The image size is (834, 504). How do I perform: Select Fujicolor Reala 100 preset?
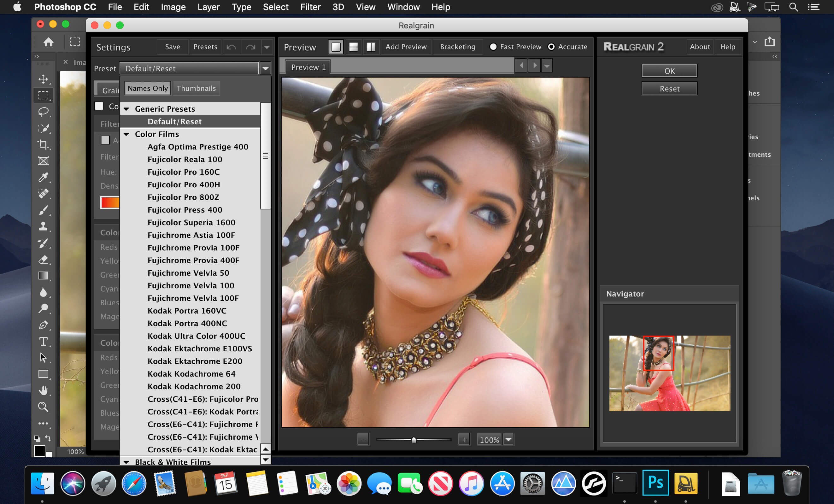185,159
